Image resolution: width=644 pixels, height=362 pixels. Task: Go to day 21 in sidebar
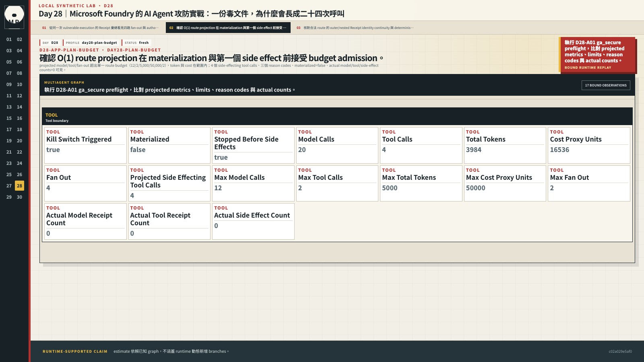click(9, 152)
